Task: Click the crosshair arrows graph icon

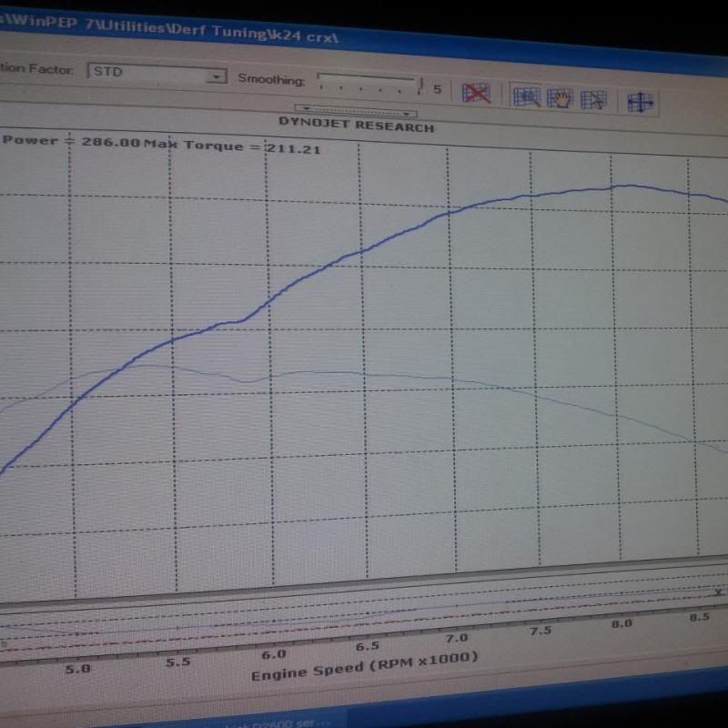Action: 640,102
